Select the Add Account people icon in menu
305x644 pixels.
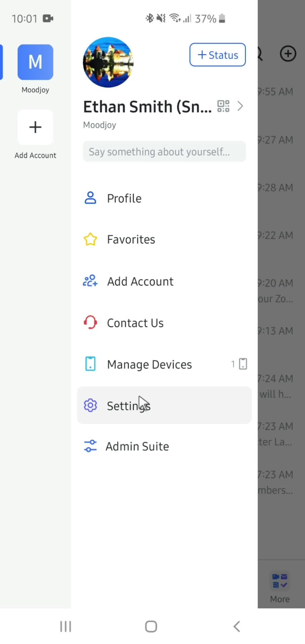pyautogui.click(x=90, y=281)
